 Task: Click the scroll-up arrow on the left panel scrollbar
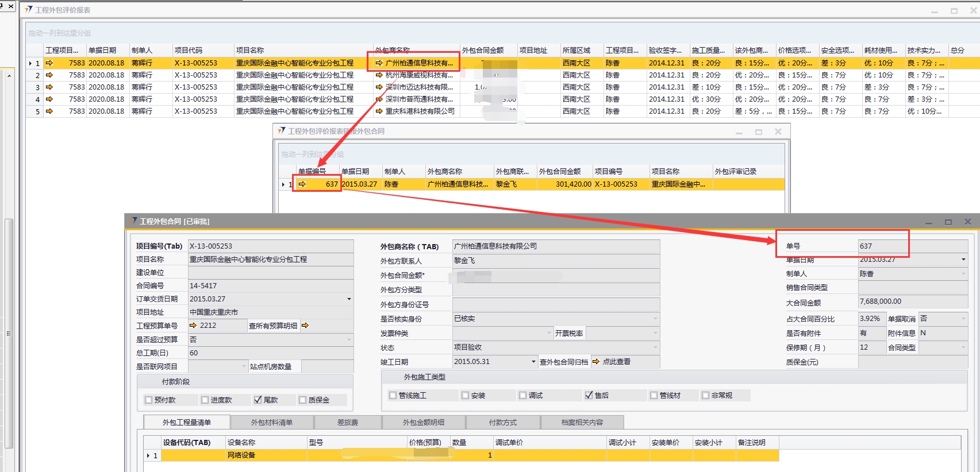[9, 76]
